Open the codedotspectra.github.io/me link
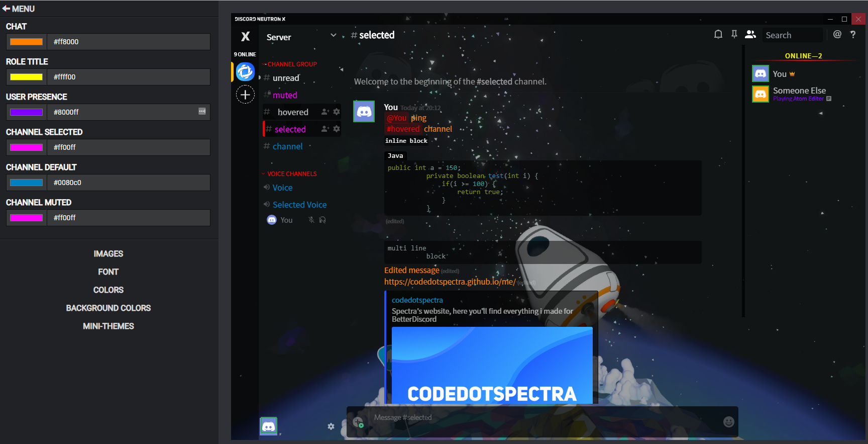This screenshot has width=868, height=444. pyautogui.click(x=450, y=282)
